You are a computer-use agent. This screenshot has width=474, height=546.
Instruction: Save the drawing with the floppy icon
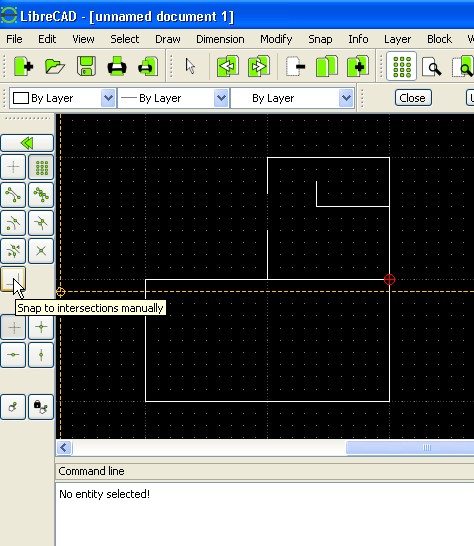(x=86, y=66)
